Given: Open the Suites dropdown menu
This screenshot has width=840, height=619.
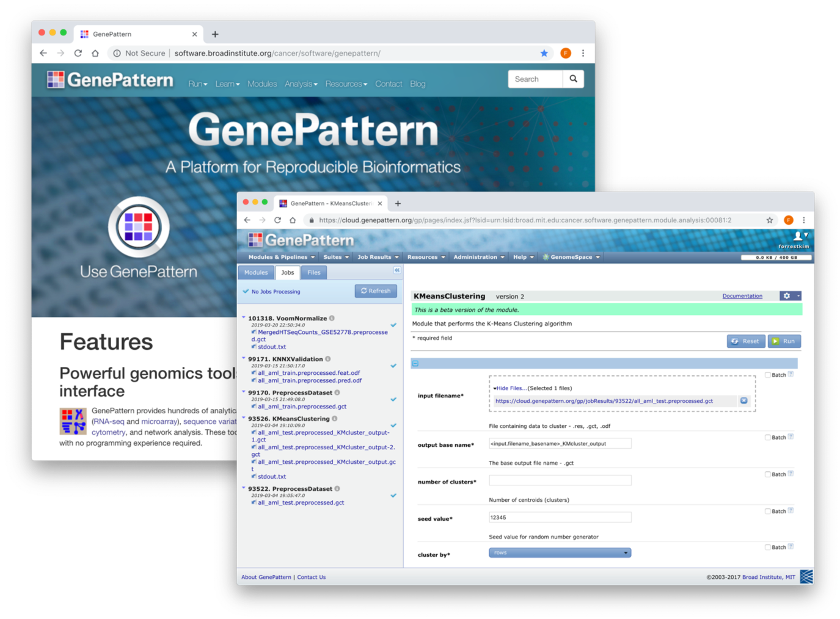Looking at the screenshot, I should (x=336, y=257).
